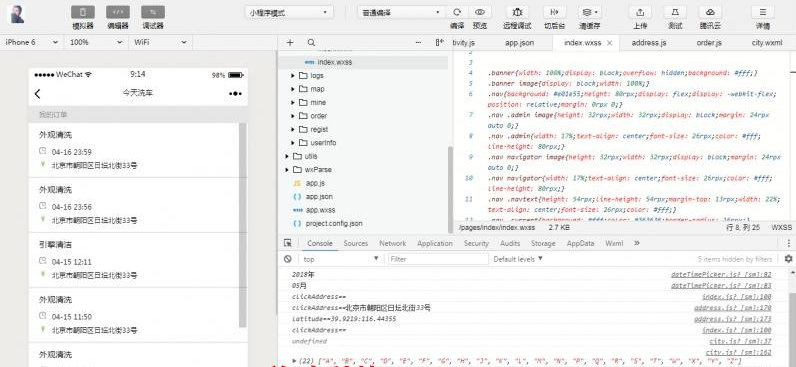The image size is (796, 367).
Task: Open the 100% zoom dropdown
Action: 96,43
